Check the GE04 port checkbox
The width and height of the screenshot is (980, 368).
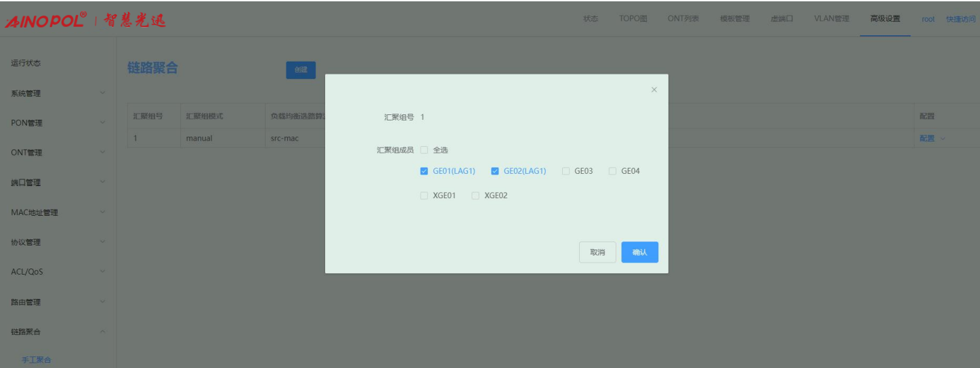(x=612, y=171)
